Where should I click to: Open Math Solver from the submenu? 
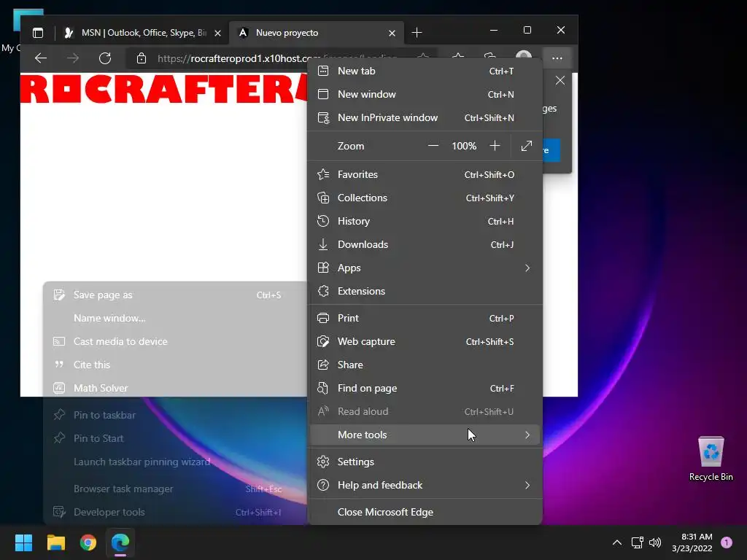175,388
